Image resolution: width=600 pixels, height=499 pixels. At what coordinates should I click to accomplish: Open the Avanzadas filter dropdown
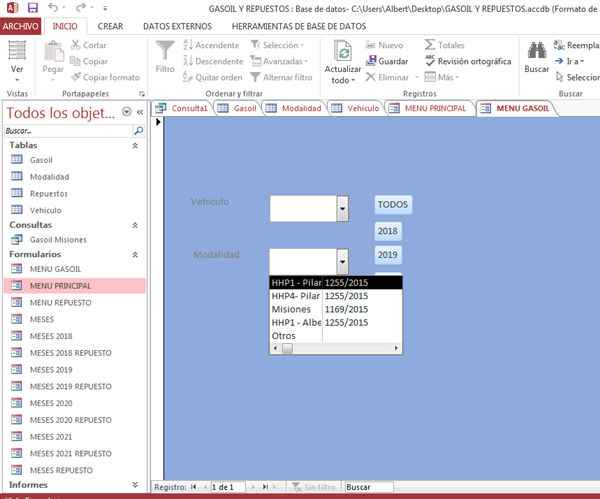(x=279, y=61)
